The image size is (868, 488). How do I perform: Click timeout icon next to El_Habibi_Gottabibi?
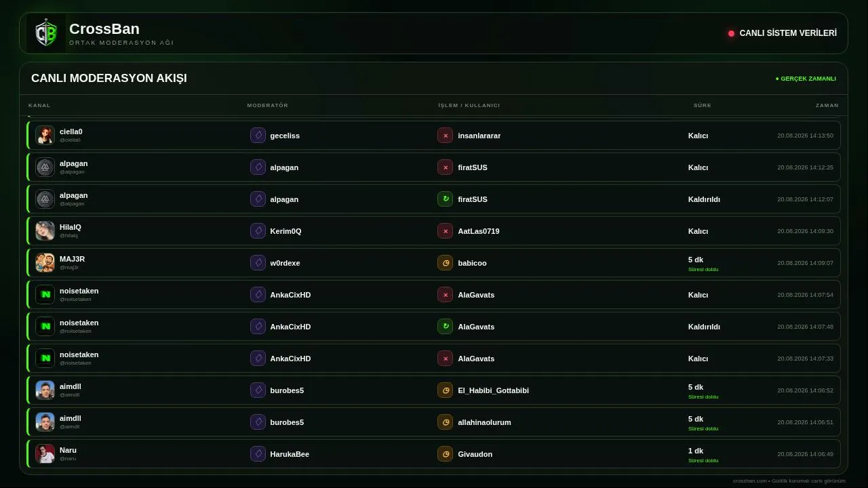click(445, 390)
